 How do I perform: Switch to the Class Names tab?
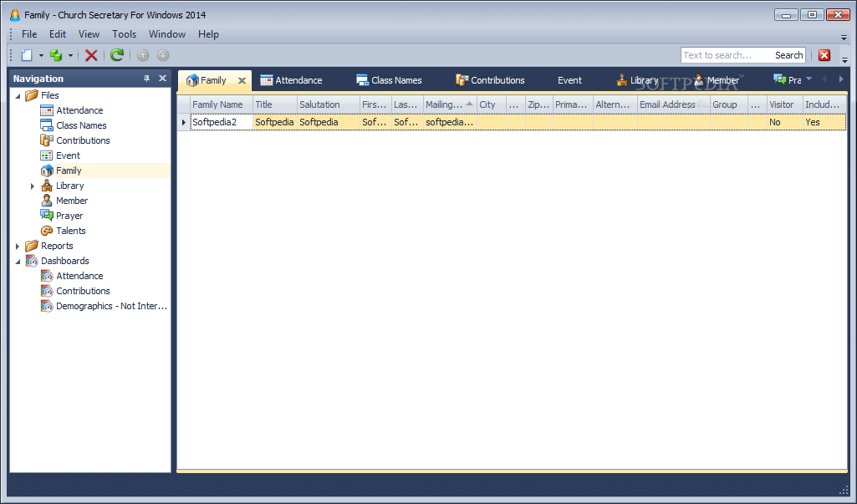[x=389, y=80]
